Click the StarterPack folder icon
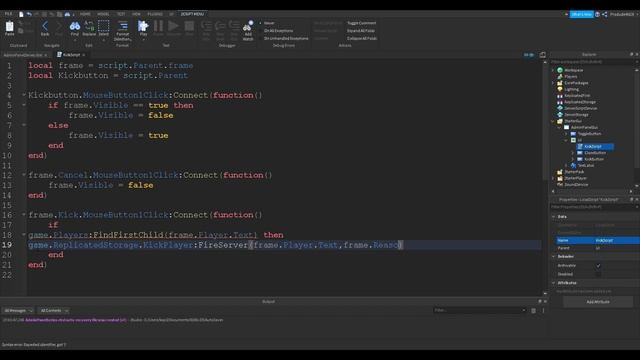 tap(560, 172)
